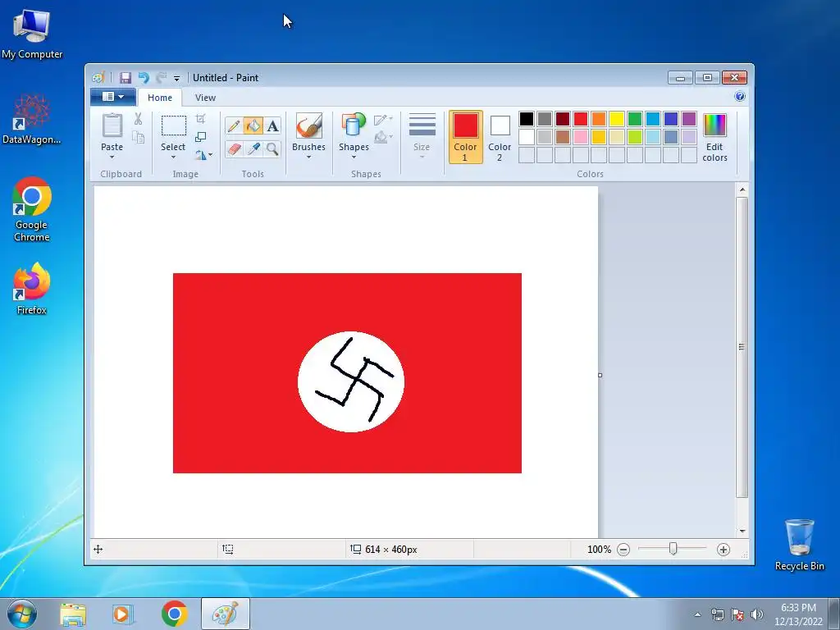Pick the yellow color swatch in top row
840x630 pixels.
coord(617,119)
